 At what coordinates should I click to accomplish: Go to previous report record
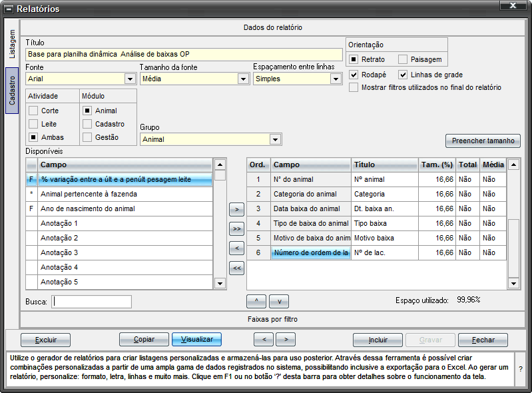[x=264, y=339]
